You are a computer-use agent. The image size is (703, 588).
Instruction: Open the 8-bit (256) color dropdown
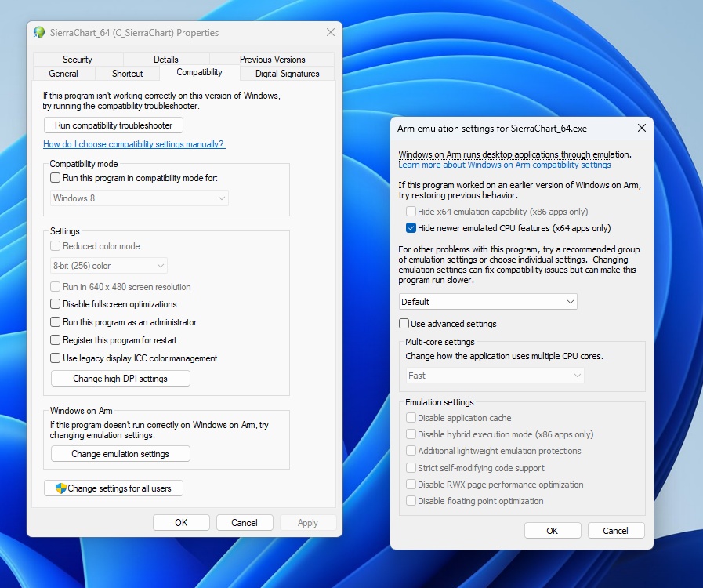(109, 266)
